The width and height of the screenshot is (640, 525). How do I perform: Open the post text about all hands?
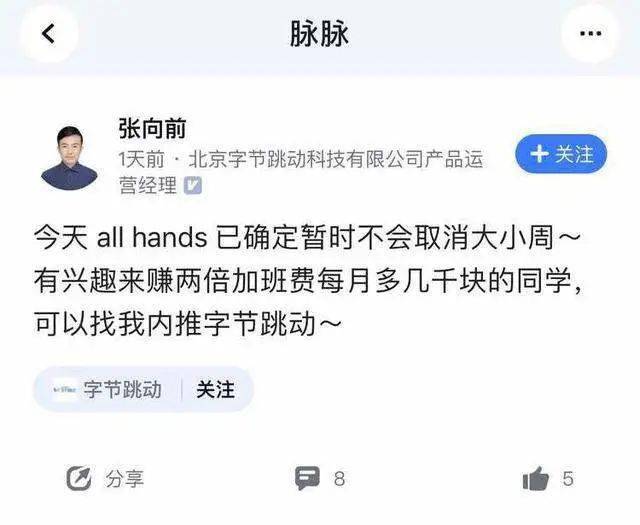click(308, 281)
